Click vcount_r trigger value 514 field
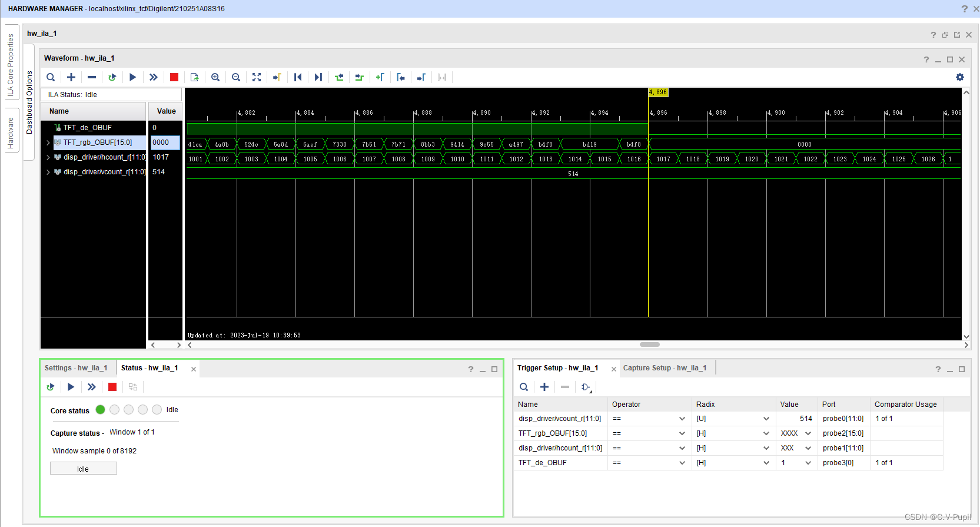This screenshot has height=527, width=980. point(796,419)
